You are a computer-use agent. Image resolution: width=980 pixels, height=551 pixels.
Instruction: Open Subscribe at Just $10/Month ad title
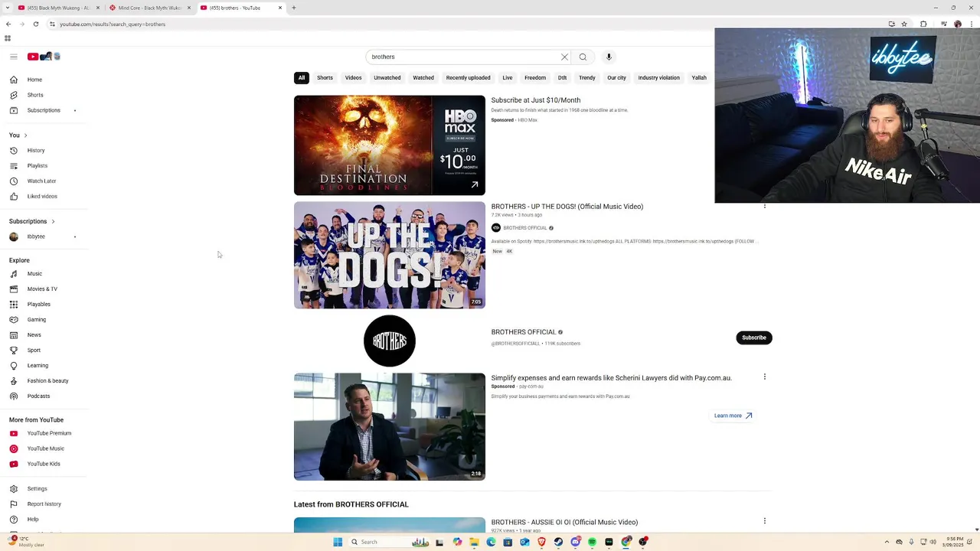pyautogui.click(x=536, y=100)
